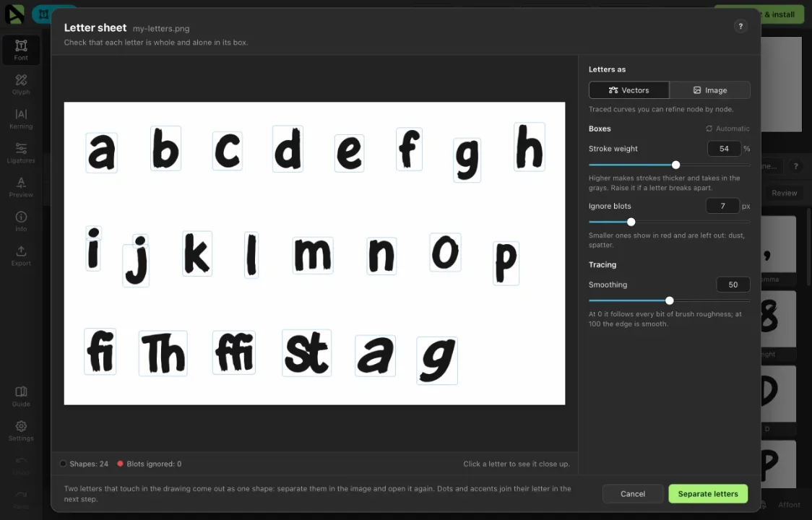The width and height of the screenshot is (812, 520).
Task: Select the letter 'n' box
Action: [x=381, y=256]
